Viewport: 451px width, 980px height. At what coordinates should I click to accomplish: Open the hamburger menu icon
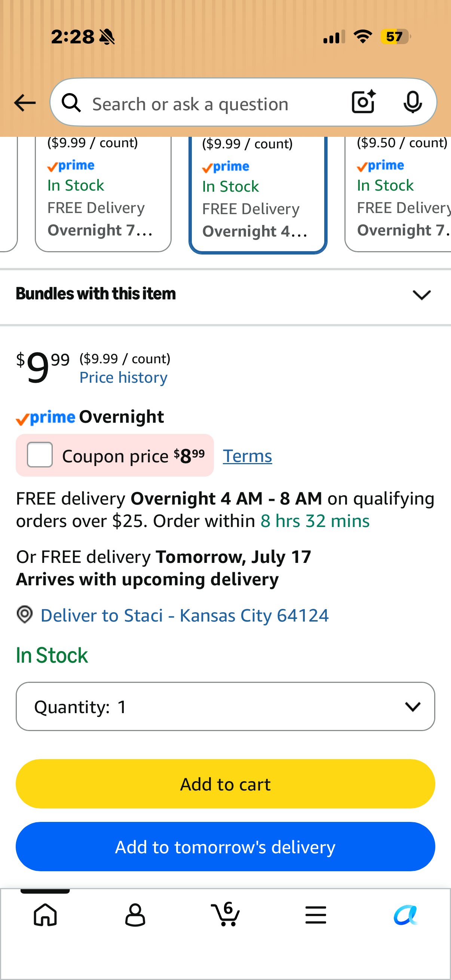(316, 915)
